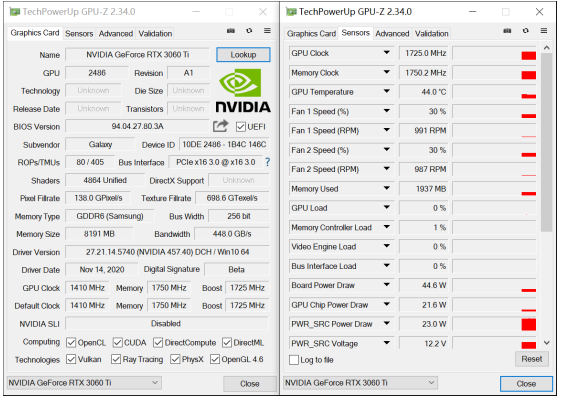561x397 pixels.
Task: Switch to Advanced tab in left window
Action: [116, 34]
